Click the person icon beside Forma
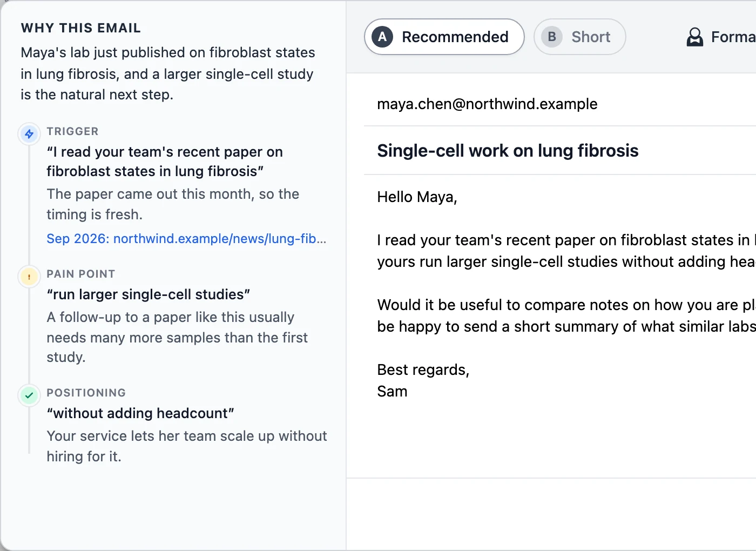Viewport: 756px width, 551px height. point(695,37)
